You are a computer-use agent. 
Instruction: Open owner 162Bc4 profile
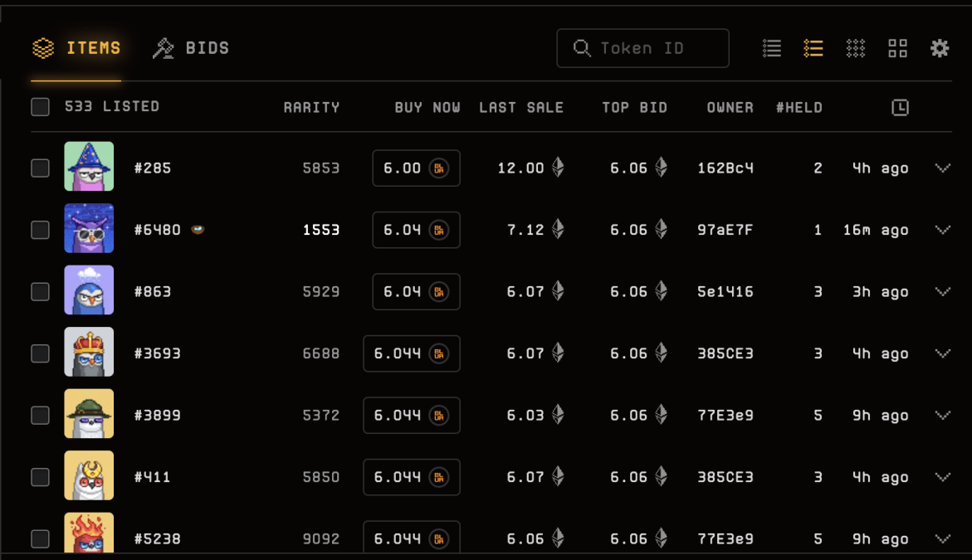click(725, 168)
